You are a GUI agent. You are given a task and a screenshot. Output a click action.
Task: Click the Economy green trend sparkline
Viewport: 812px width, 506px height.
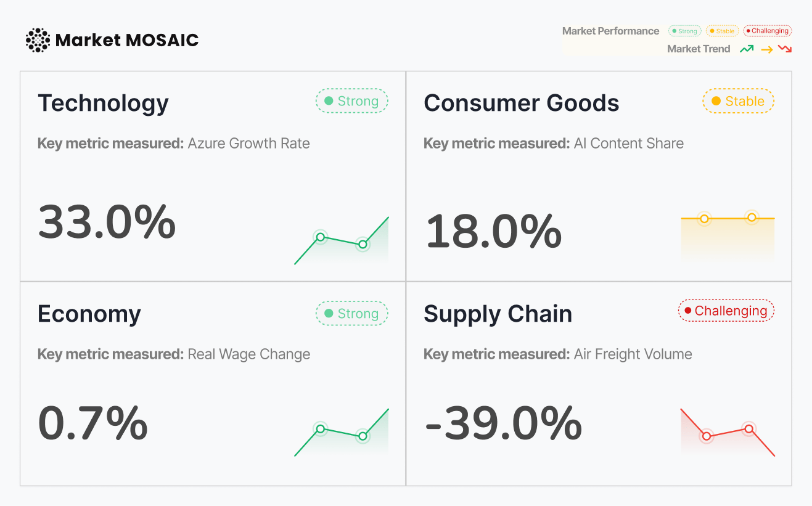(342, 433)
